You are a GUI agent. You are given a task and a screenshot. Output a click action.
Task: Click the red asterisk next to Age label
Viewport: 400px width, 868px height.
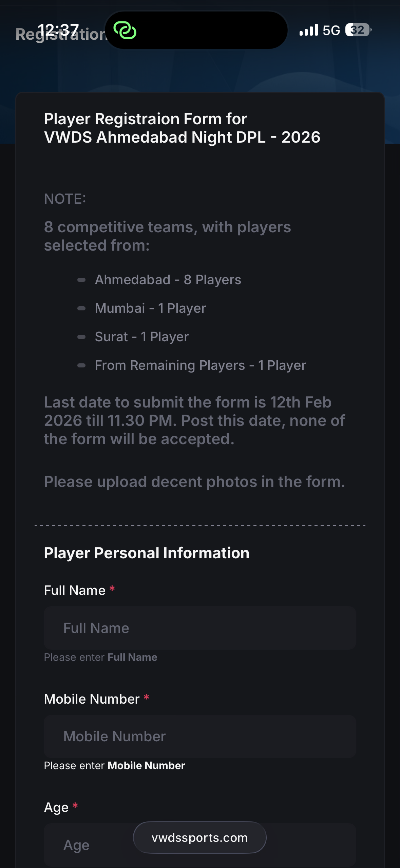pos(75,806)
